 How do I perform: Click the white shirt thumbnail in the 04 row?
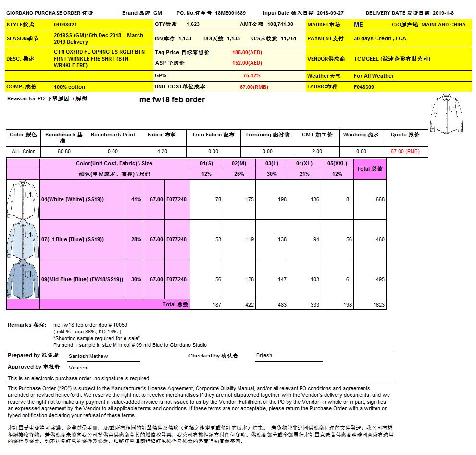click(x=23, y=199)
